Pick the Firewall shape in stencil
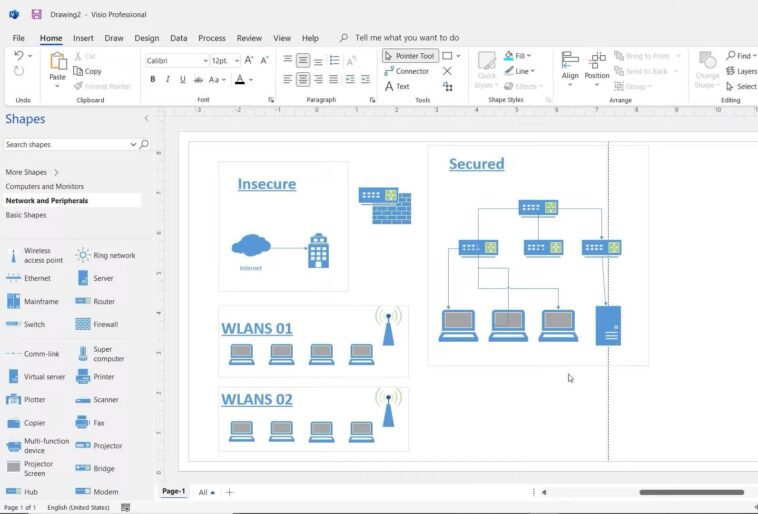 click(x=97, y=325)
